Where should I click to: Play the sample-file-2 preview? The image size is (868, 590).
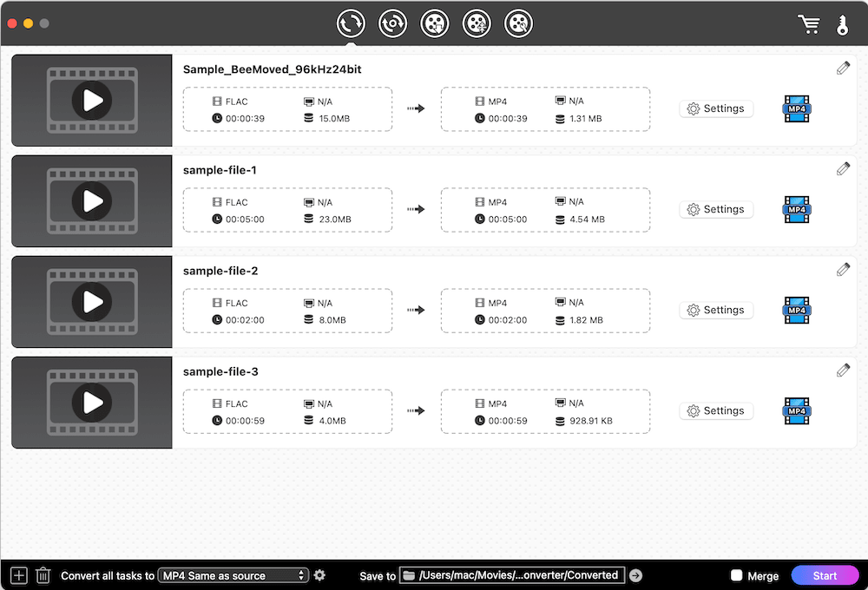coord(92,302)
